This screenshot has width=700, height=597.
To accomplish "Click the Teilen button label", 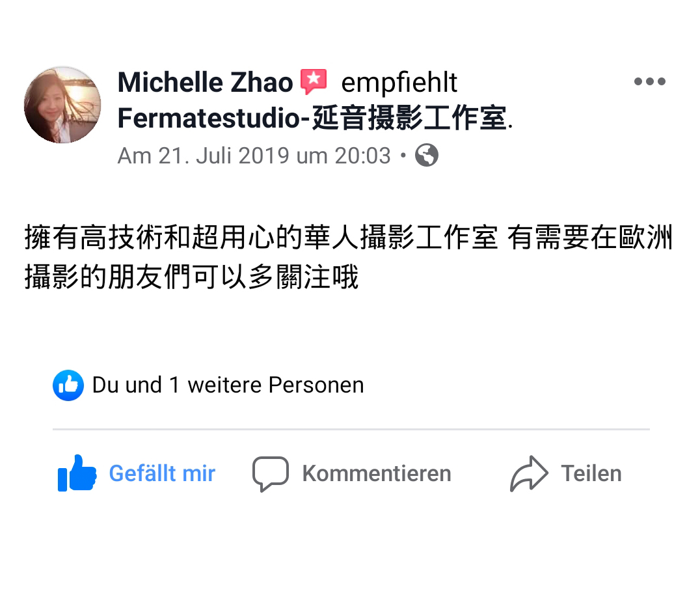I will [591, 473].
